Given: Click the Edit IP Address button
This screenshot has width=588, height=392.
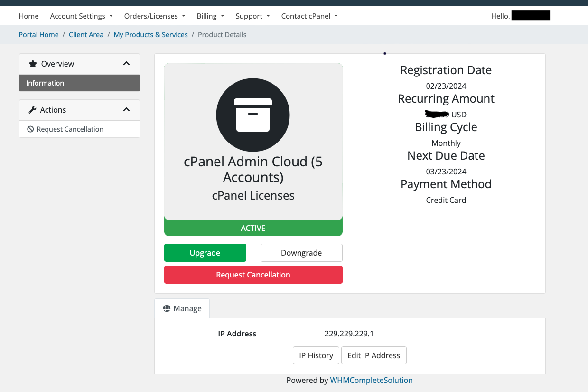Looking at the screenshot, I should [373, 355].
